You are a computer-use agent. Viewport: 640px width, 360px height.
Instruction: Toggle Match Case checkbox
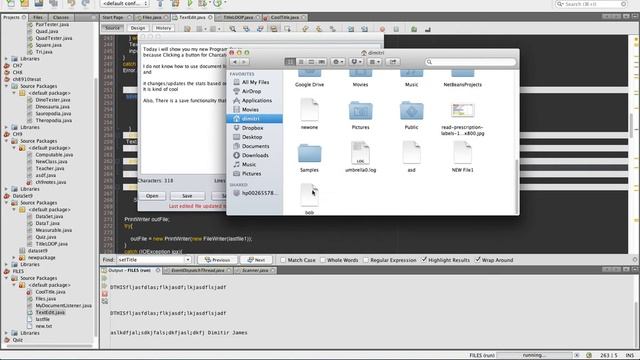click(283, 260)
